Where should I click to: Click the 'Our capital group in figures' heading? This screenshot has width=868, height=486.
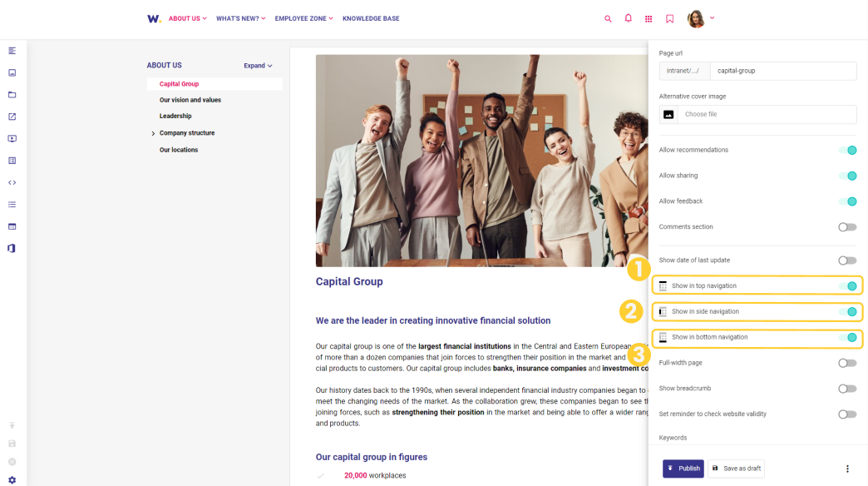tap(372, 457)
